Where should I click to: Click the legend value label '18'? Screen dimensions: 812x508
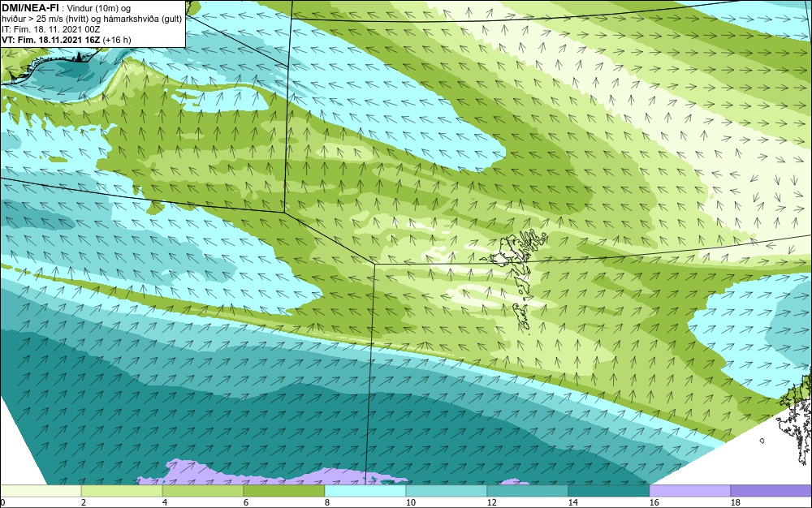click(x=735, y=502)
